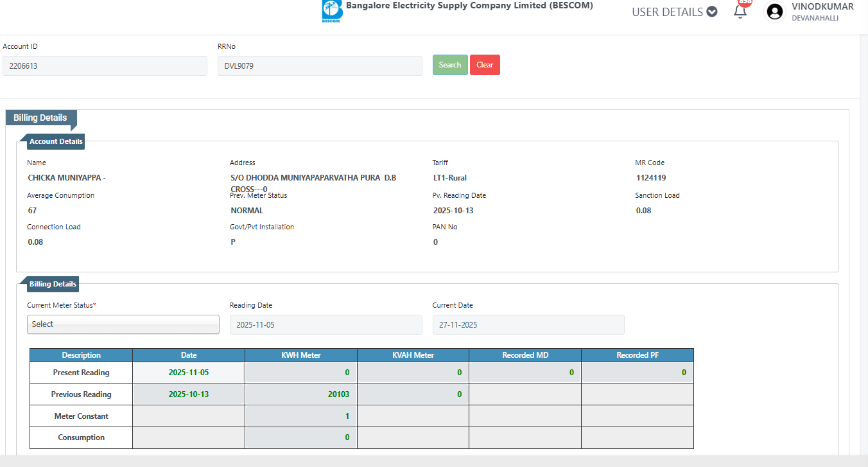Click the Present Reading date cell

189,373
